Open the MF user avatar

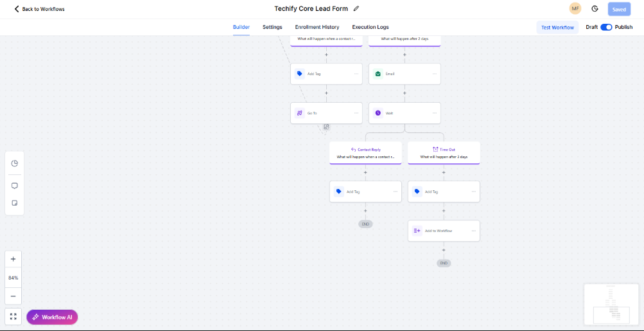click(575, 8)
